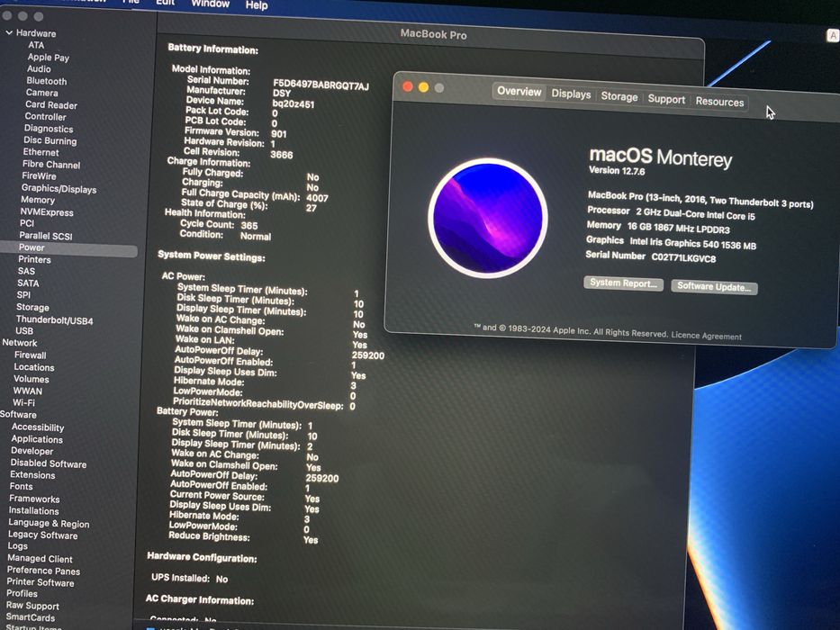Open Card Reader entry
The height and width of the screenshot is (630, 840).
(51, 105)
